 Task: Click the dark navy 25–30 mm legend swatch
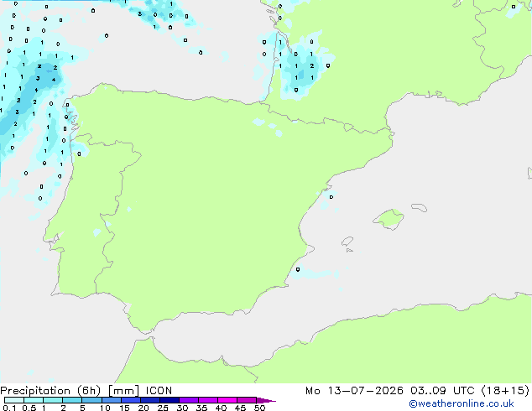click(x=170, y=400)
